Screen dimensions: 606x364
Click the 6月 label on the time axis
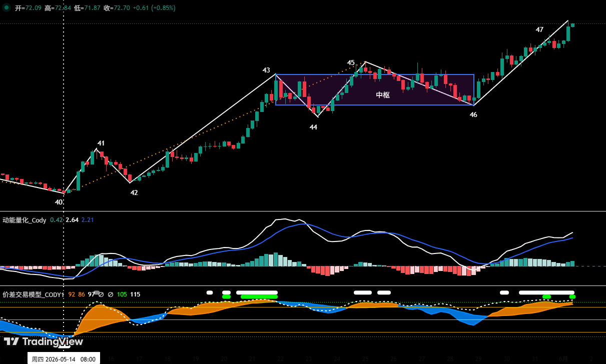(x=563, y=358)
